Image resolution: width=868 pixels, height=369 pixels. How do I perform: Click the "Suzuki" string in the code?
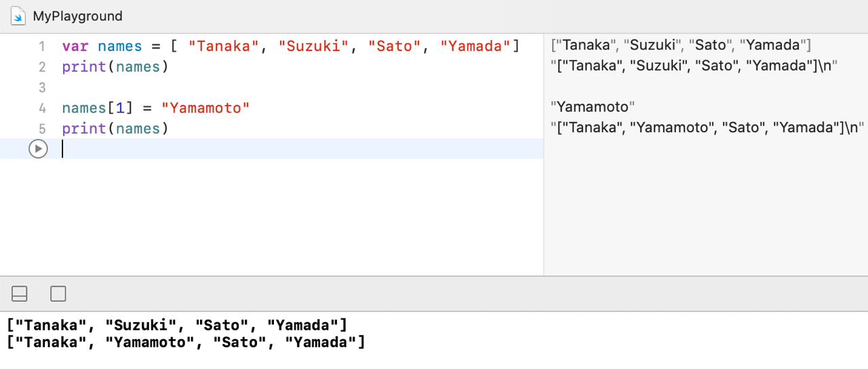tap(314, 47)
